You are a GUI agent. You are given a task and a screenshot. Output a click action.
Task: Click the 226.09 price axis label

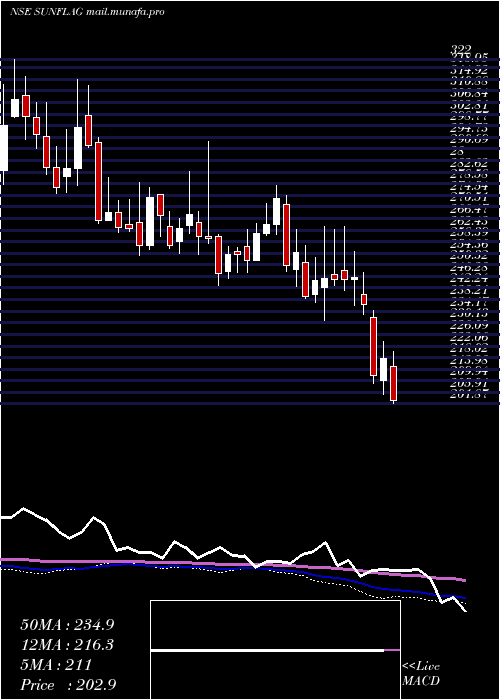click(468, 325)
